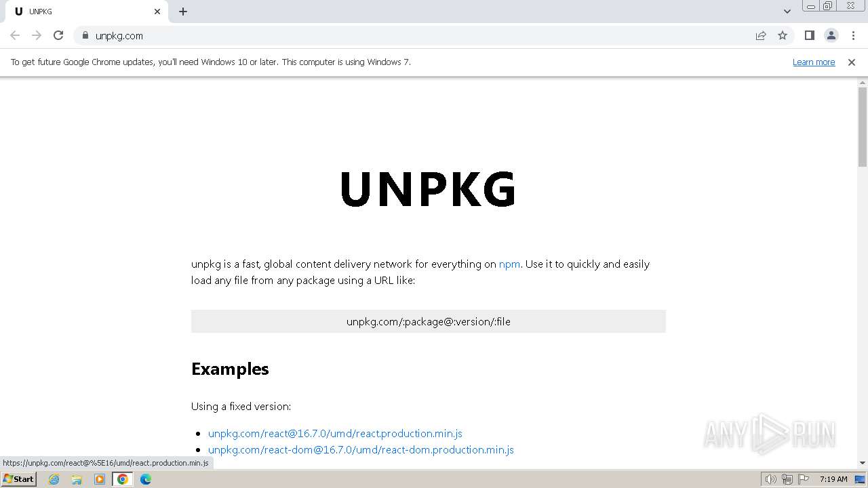Close the UNPKG tab

(157, 12)
